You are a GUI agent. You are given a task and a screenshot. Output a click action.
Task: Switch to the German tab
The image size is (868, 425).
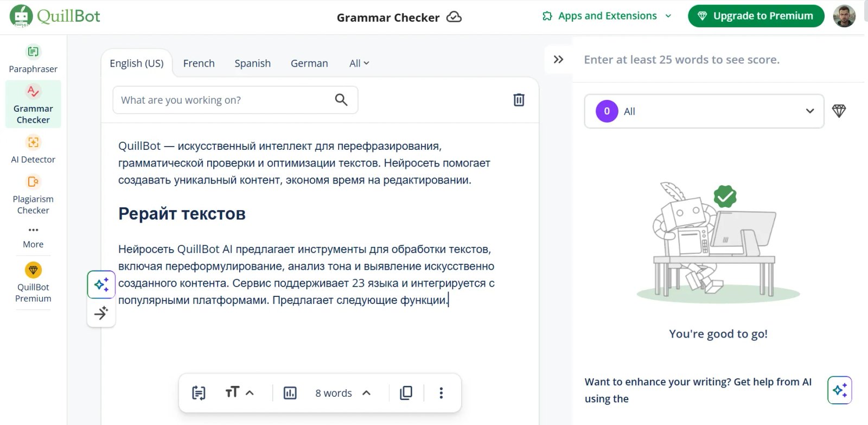pyautogui.click(x=309, y=64)
